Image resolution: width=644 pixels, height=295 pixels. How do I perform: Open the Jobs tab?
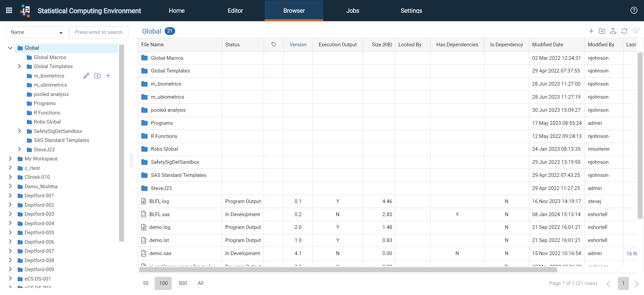click(x=353, y=11)
